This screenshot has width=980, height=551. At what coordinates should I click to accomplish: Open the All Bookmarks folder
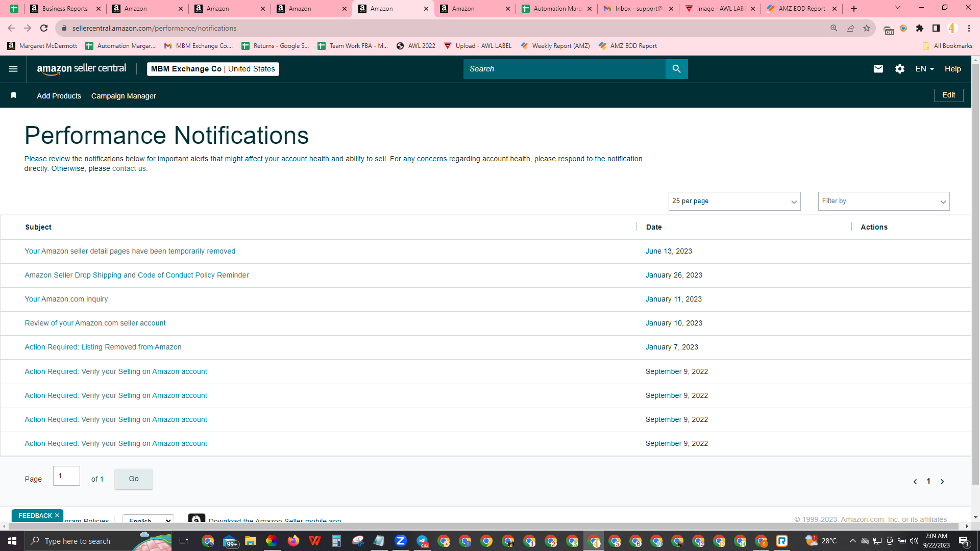(947, 46)
